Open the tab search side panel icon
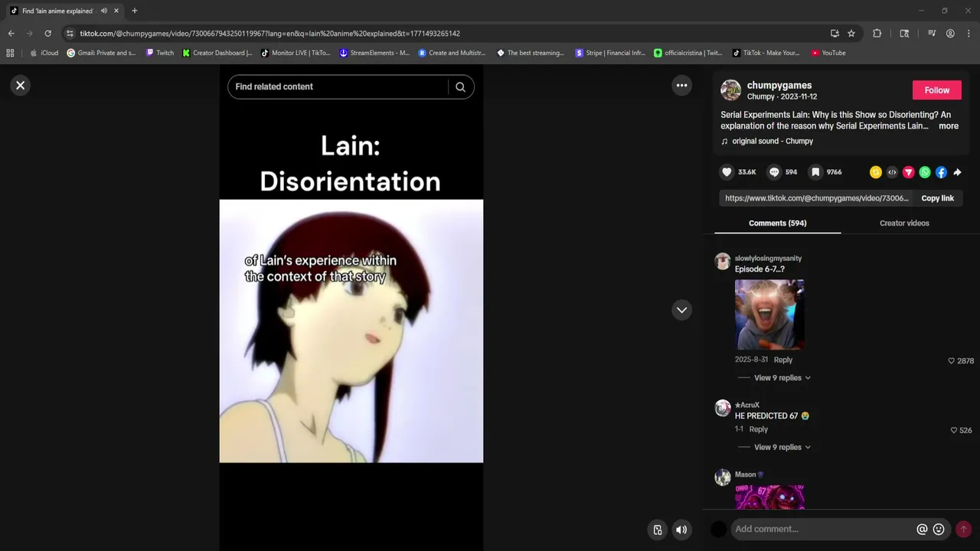Viewport: 980px width, 551px height. [x=904, y=34]
